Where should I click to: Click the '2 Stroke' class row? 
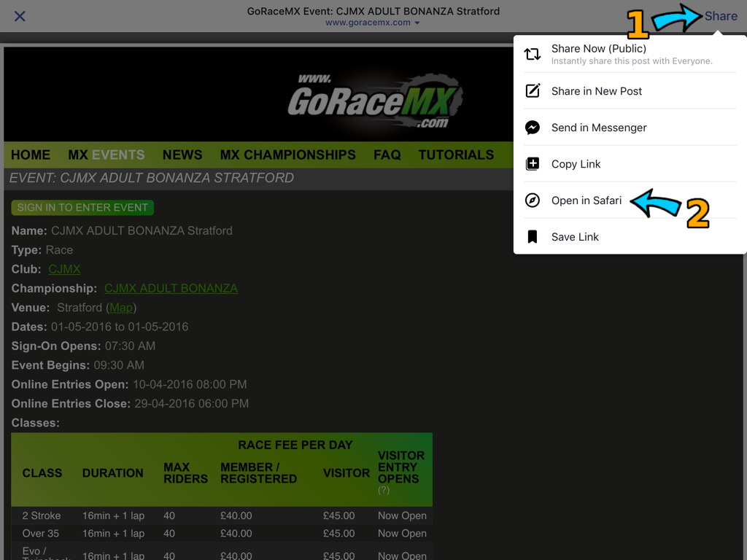(222, 516)
